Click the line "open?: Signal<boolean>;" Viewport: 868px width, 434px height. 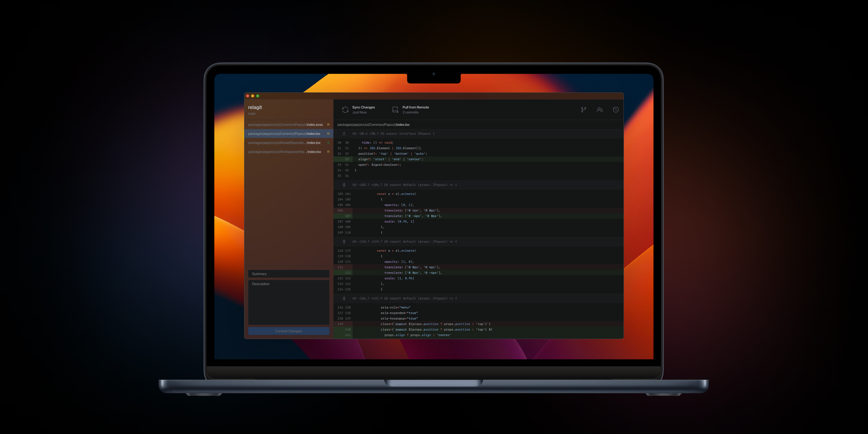point(479,165)
